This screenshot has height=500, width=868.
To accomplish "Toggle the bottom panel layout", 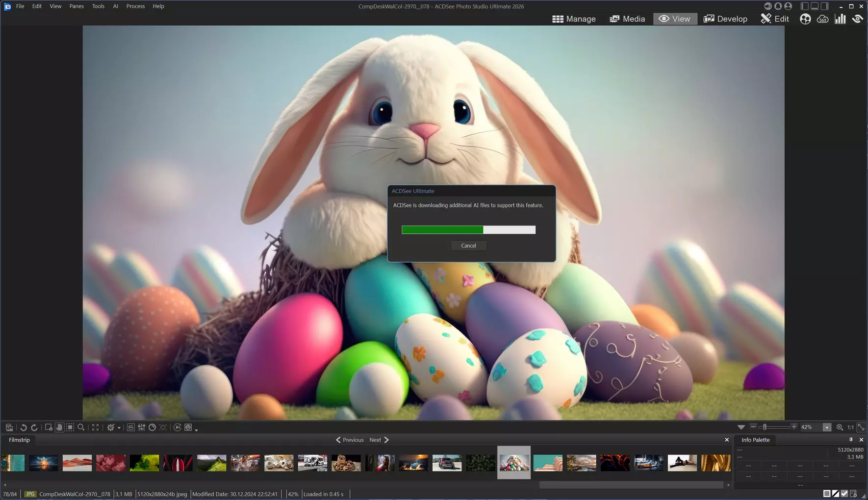I will 815,6.
